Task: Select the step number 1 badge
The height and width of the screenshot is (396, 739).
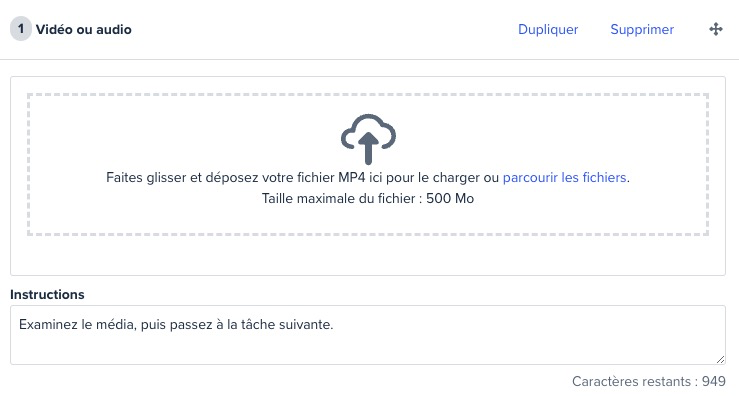Action: tap(21, 29)
